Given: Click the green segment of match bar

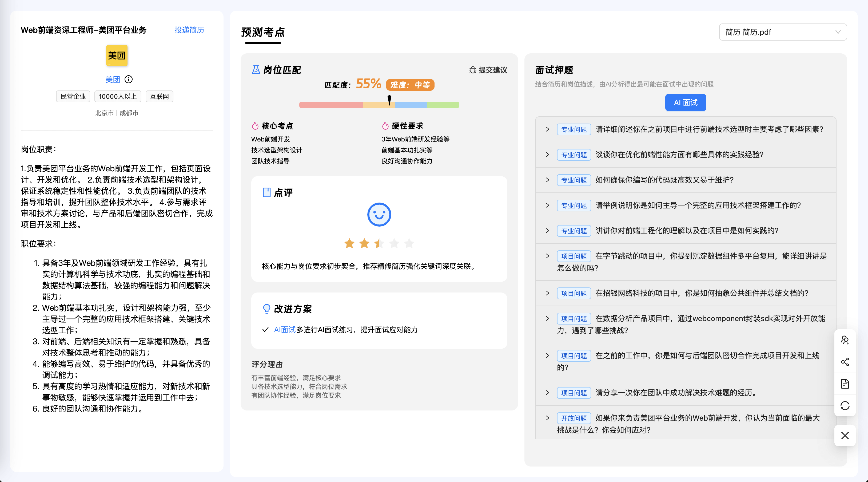Looking at the screenshot, I should pos(443,105).
